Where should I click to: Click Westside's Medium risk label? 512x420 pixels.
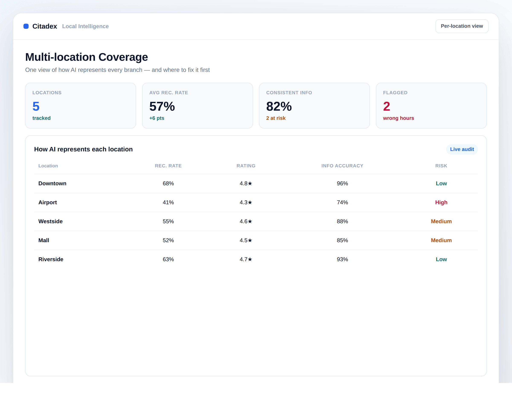tap(441, 221)
